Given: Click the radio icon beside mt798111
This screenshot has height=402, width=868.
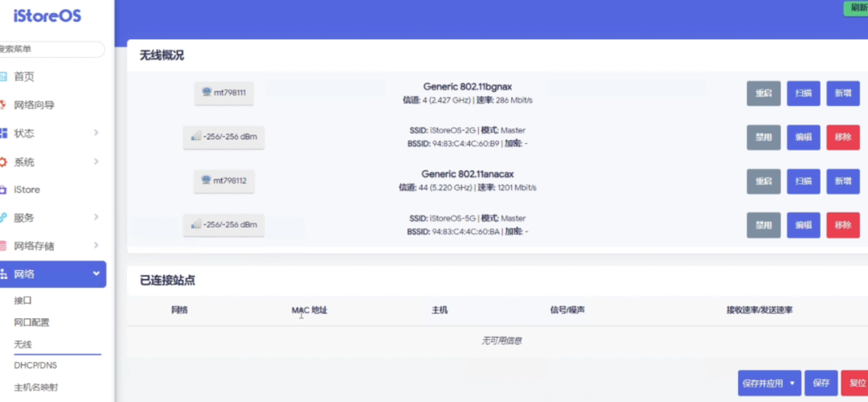Looking at the screenshot, I should point(207,92).
